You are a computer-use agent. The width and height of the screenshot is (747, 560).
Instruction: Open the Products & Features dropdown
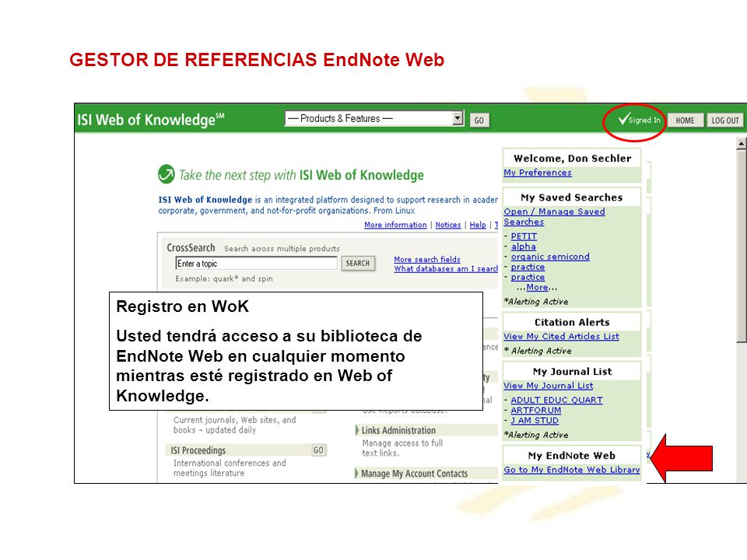[374, 118]
